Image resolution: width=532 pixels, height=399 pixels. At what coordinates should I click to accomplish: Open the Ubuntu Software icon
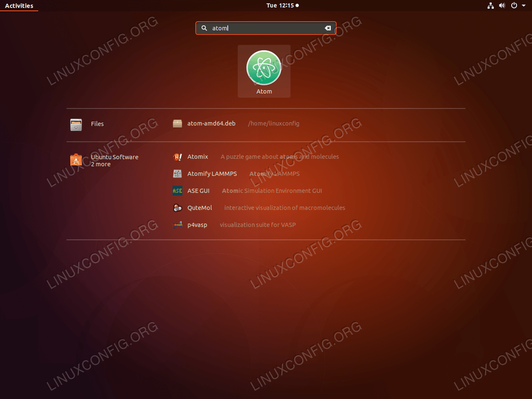76,160
